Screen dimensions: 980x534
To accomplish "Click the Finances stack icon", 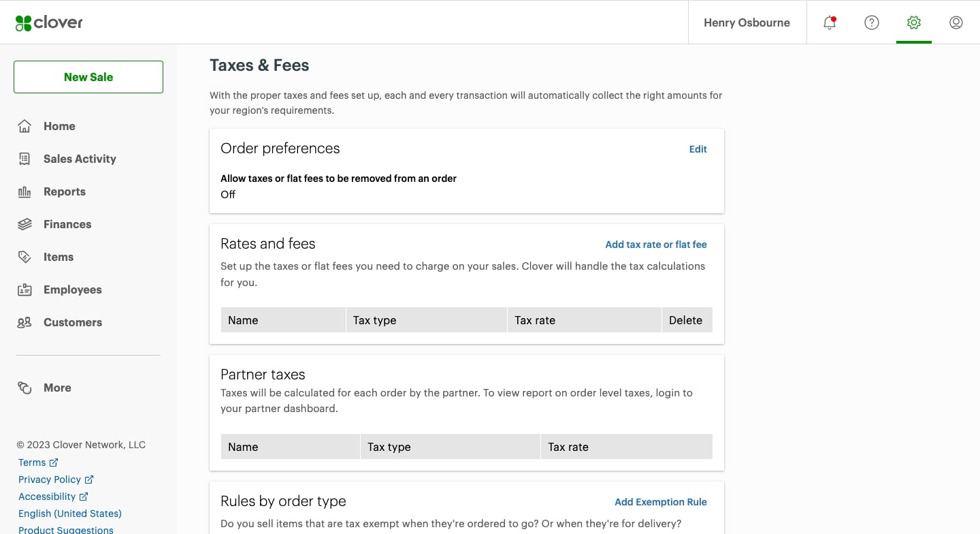I will (x=24, y=224).
